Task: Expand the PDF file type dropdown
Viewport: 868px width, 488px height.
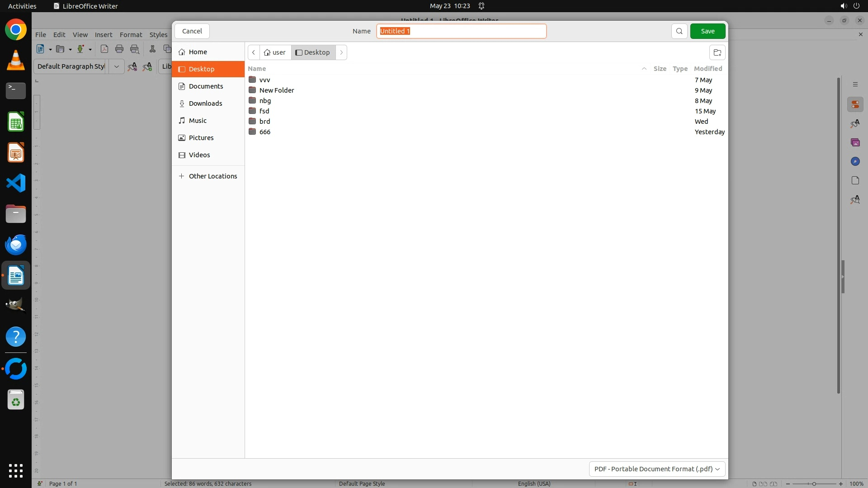Action: point(657,469)
